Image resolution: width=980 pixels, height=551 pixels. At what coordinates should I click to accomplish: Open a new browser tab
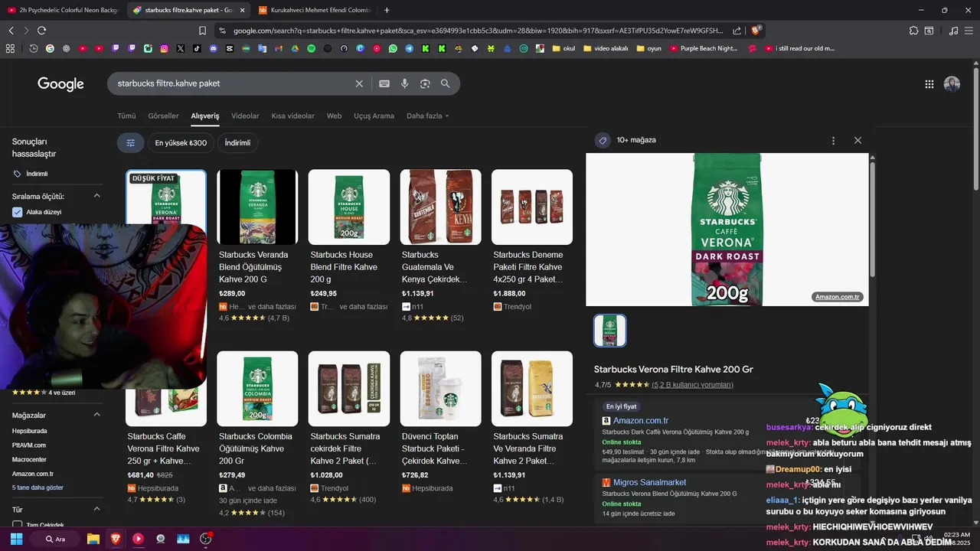(x=387, y=10)
